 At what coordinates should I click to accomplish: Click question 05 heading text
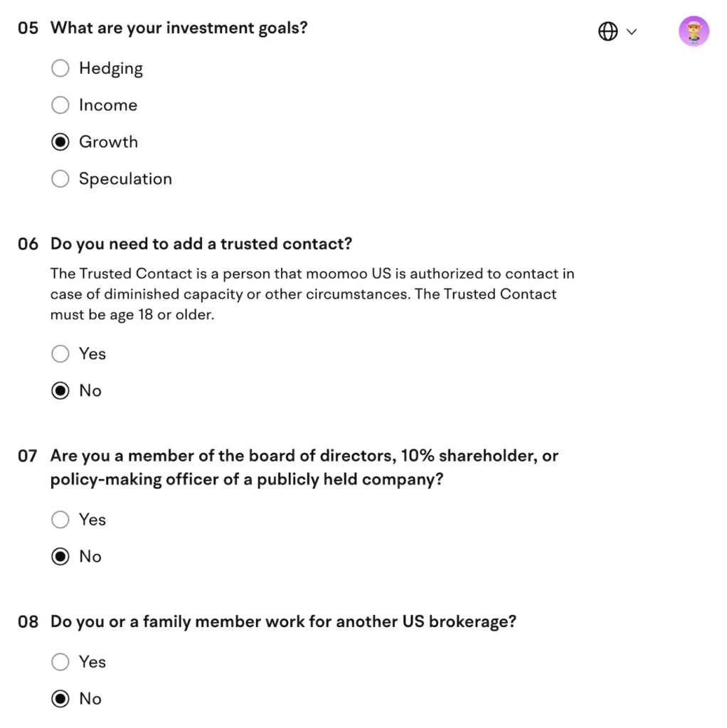179,28
